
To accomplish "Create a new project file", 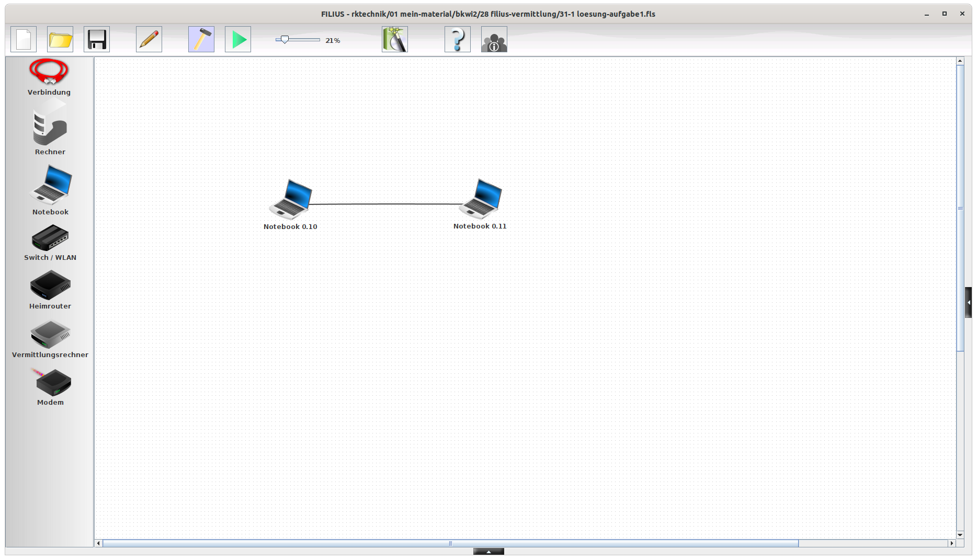I will (24, 40).
